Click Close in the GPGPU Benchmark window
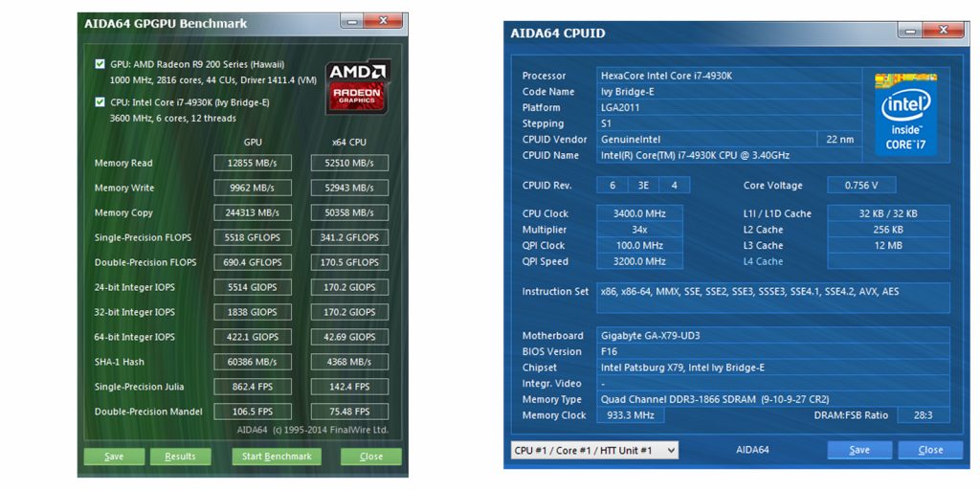Image resolution: width=980 pixels, height=490 pixels. pyautogui.click(x=371, y=457)
